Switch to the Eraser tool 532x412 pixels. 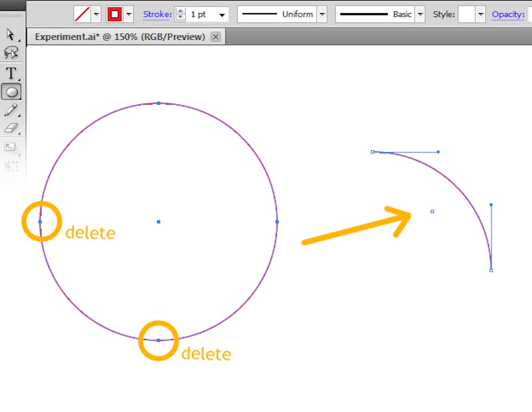(11, 128)
